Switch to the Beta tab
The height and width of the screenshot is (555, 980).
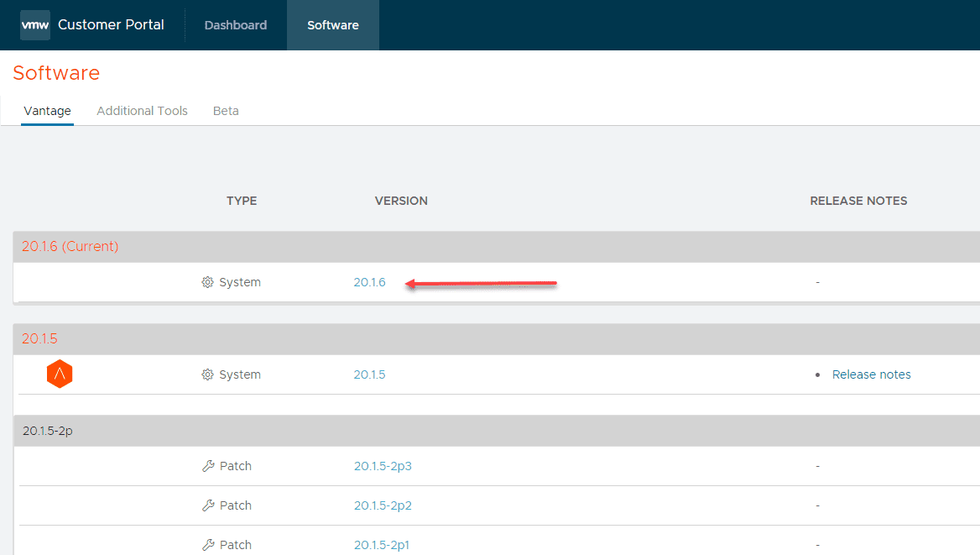tap(226, 111)
